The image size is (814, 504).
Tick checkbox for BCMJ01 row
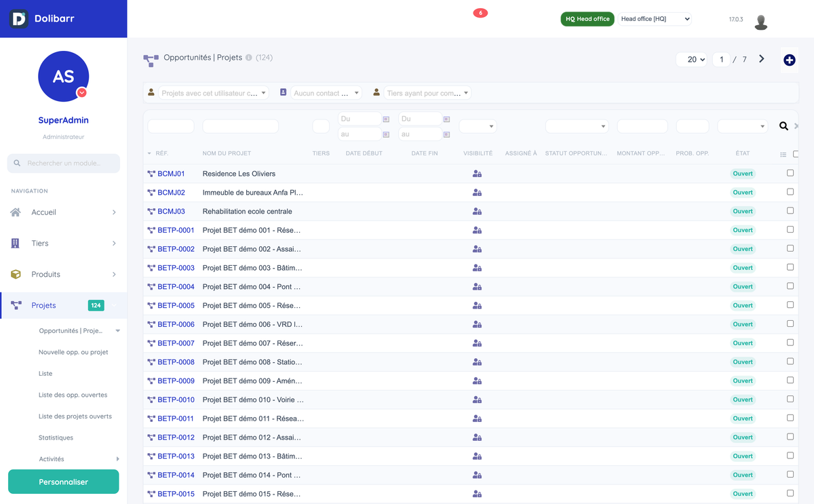(790, 173)
